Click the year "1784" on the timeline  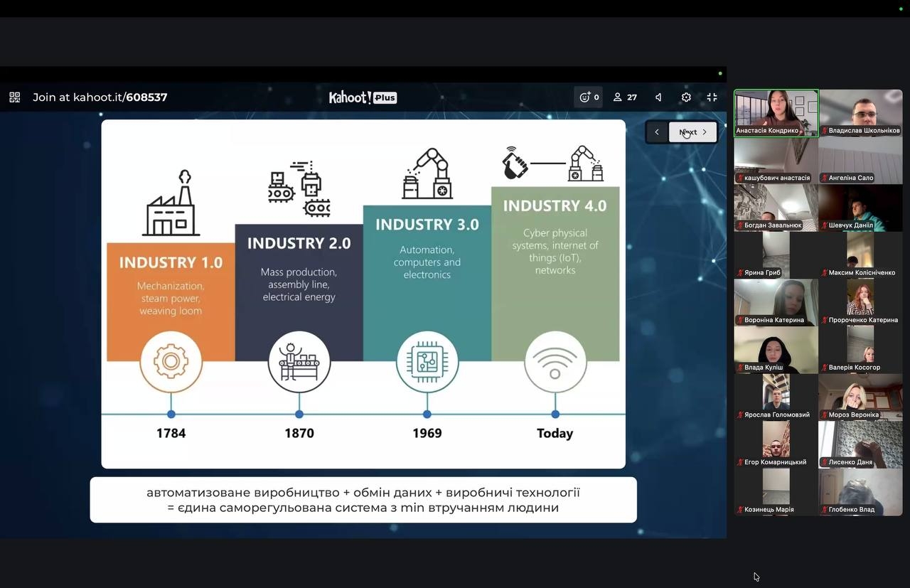171,433
